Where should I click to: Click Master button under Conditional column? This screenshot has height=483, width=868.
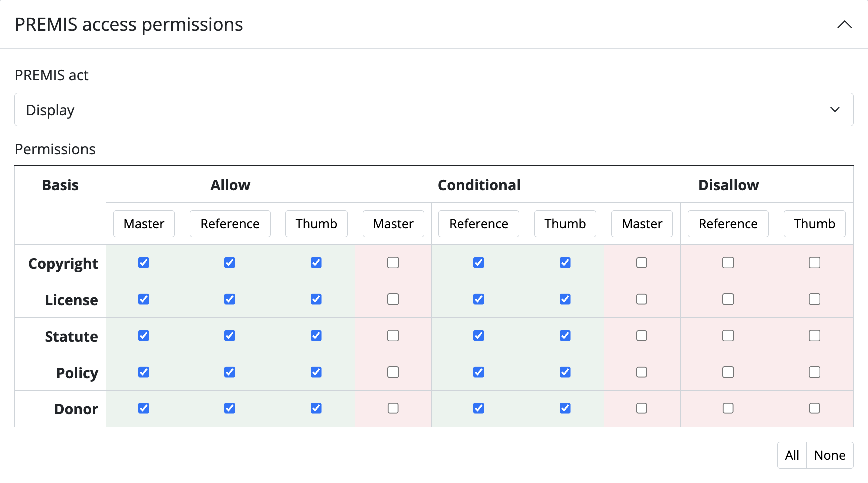393,224
